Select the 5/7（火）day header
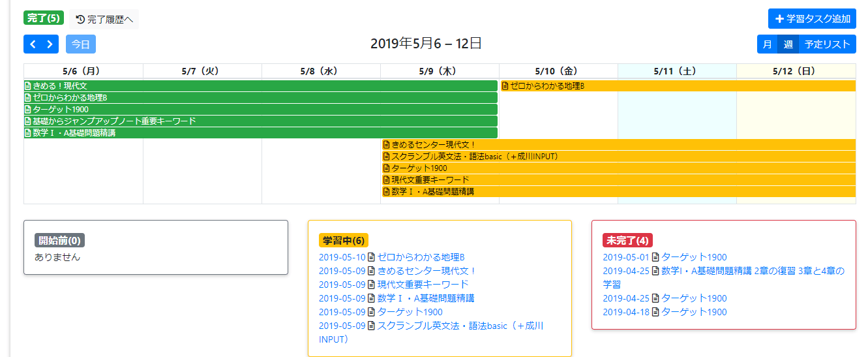Image resolution: width=868 pixels, height=357 pixels. coord(202,71)
